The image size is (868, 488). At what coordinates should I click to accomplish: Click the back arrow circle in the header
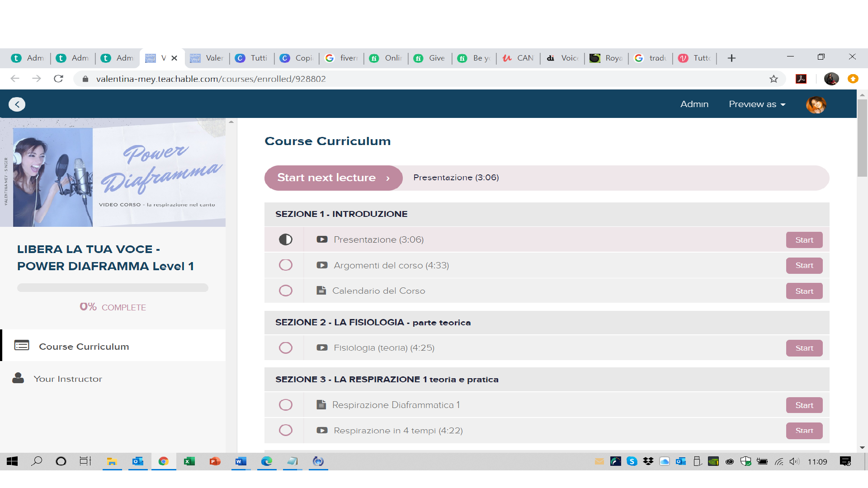point(17,104)
